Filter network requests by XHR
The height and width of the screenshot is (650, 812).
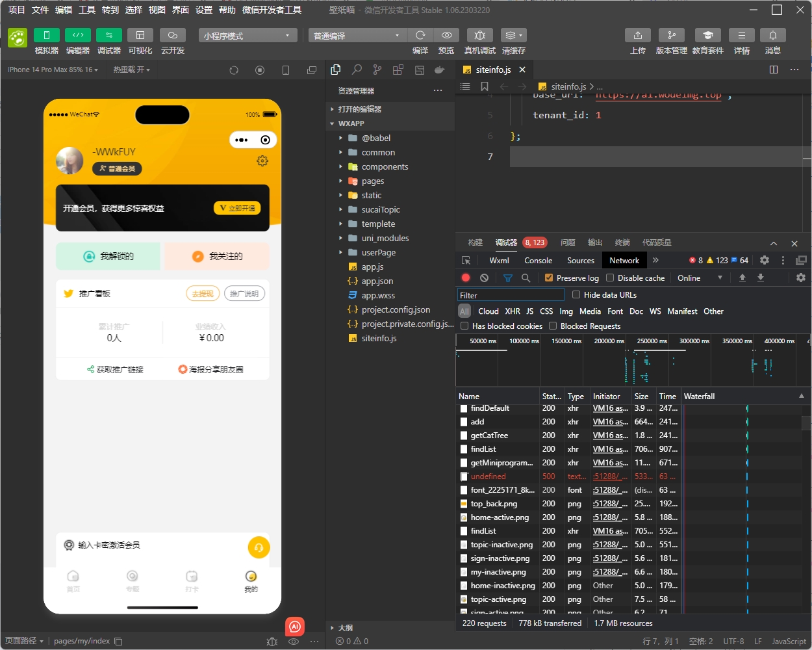[x=513, y=311]
